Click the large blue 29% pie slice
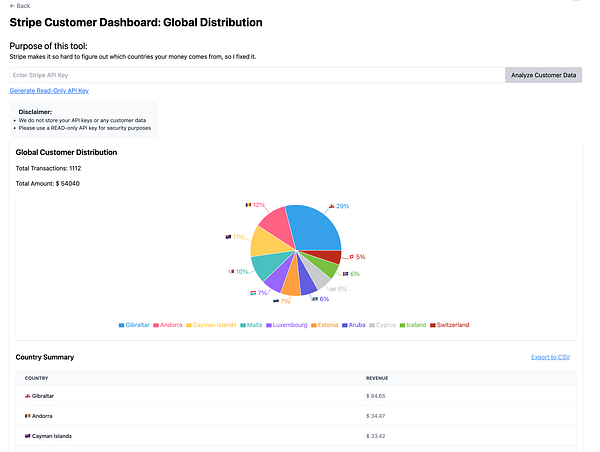 coord(315,228)
